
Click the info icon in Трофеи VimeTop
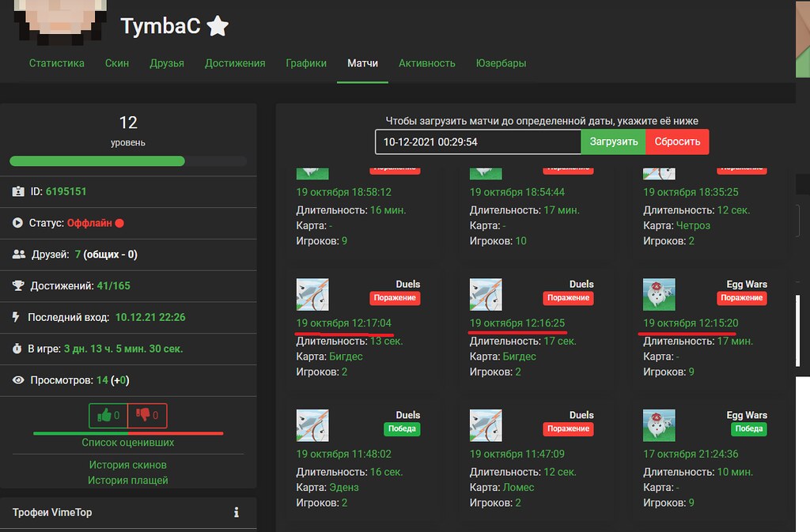(236, 512)
